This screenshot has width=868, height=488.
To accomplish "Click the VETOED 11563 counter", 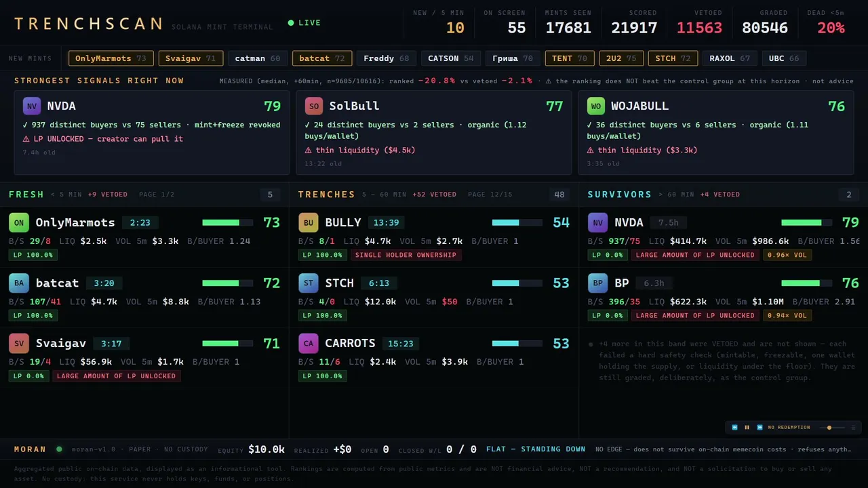I will (699, 22).
